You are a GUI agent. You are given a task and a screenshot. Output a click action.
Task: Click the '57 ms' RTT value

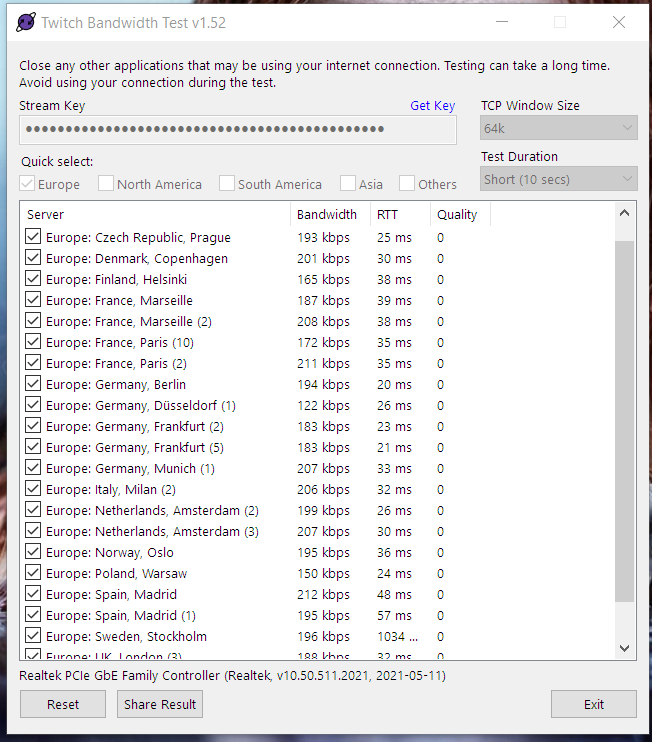394,616
